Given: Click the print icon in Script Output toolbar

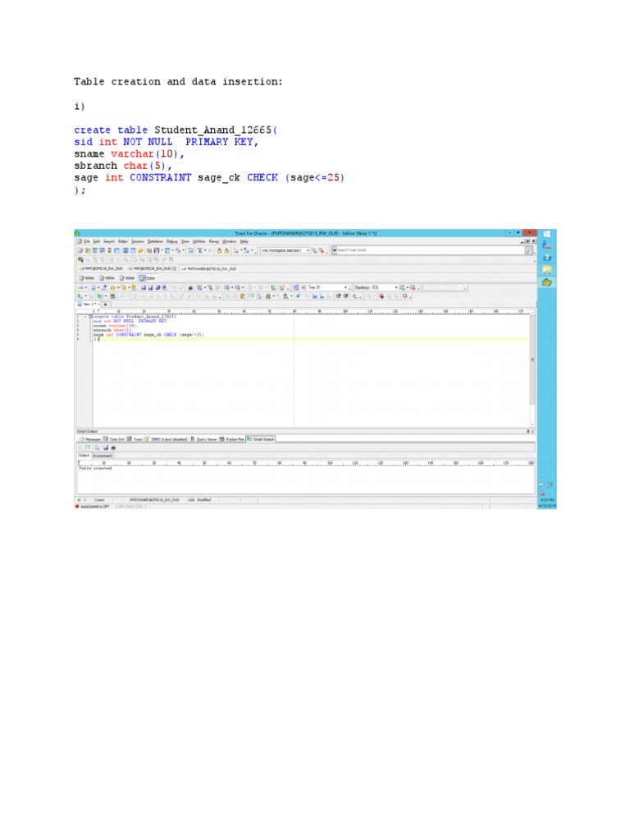Looking at the screenshot, I should [113, 448].
